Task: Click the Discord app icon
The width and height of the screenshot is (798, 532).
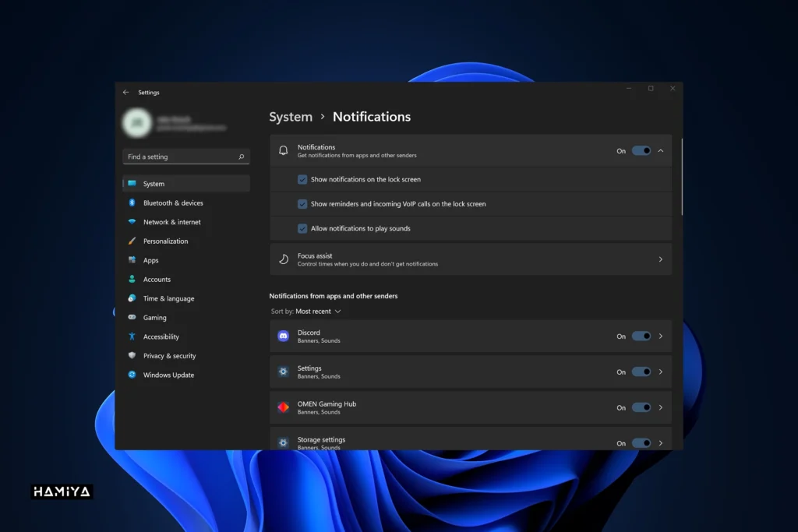Action: tap(283, 336)
